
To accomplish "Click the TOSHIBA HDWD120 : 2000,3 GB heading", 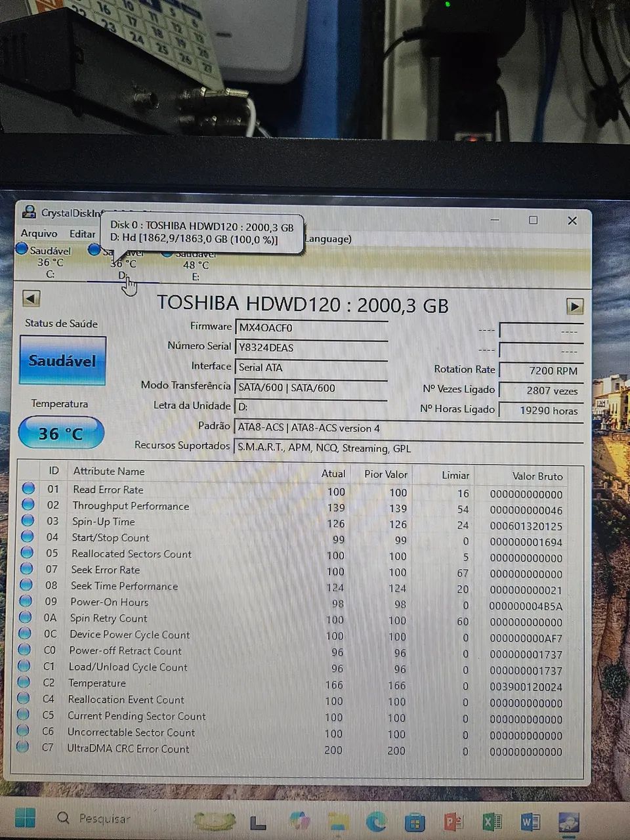I will [x=303, y=304].
